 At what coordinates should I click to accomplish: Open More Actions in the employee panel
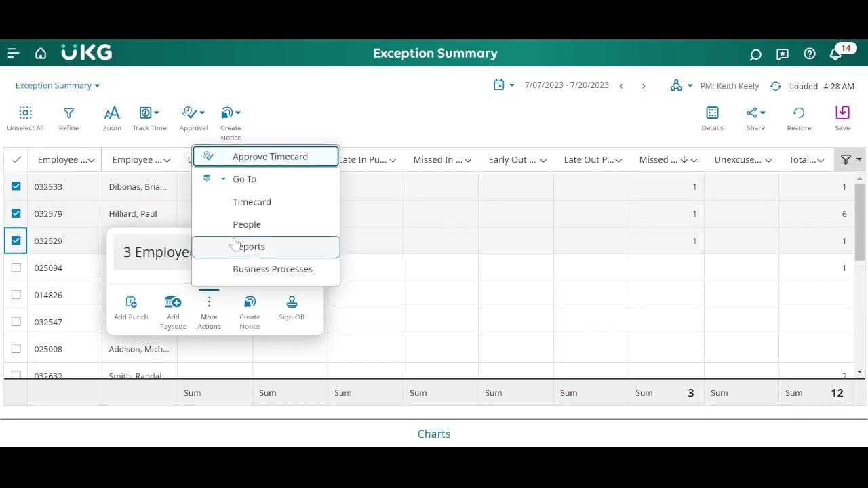pos(209,312)
